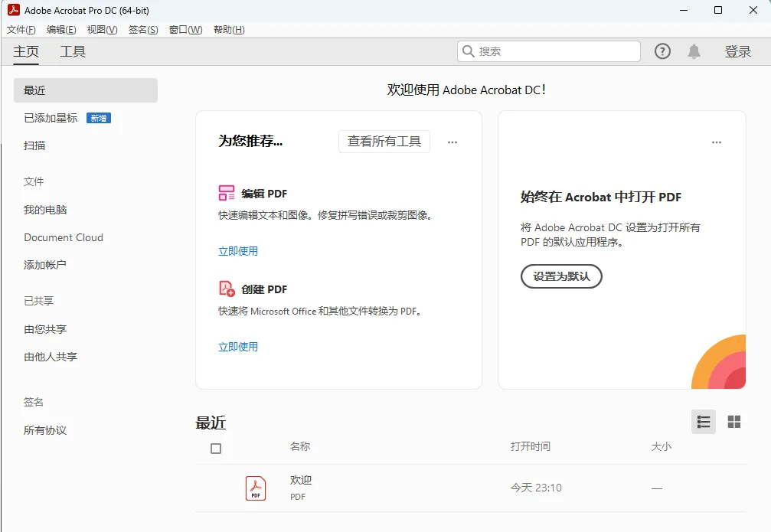Viewport: 771px width, 532px height.
Task: Switch to the 主页 tab
Action: (26, 51)
